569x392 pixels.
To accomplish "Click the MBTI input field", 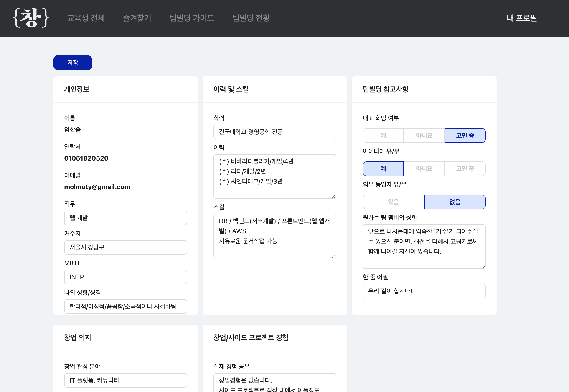I will 125,277.
